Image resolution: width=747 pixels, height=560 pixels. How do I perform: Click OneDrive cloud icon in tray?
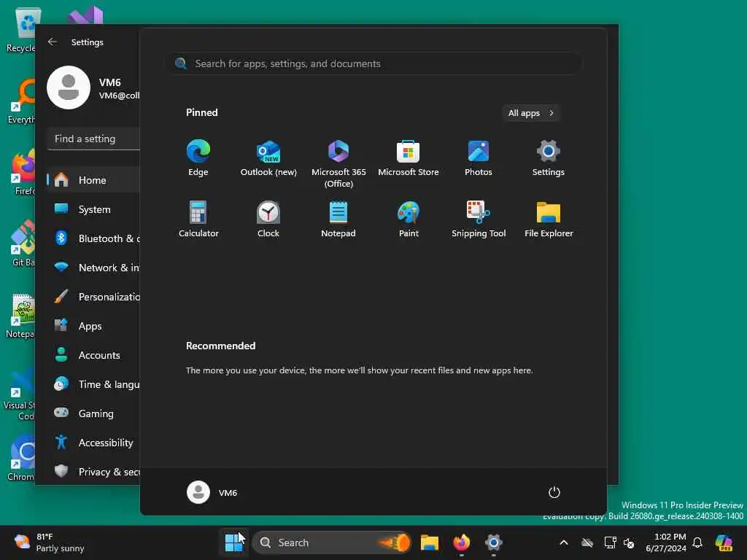click(587, 542)
